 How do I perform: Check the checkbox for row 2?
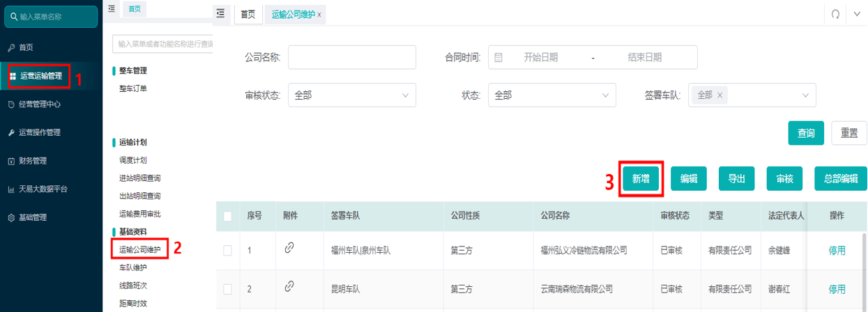227,288
